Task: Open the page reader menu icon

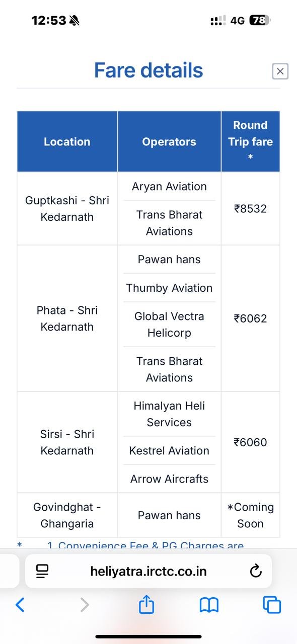Action: coord(42,571)
